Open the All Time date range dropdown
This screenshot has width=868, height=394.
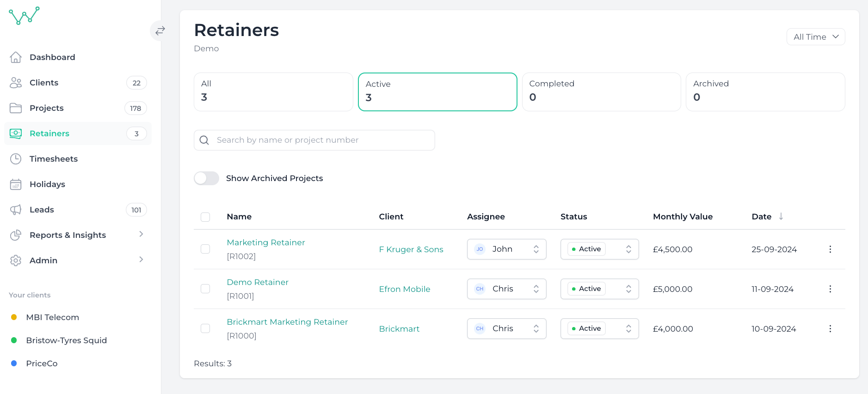[x=815, y=37]
